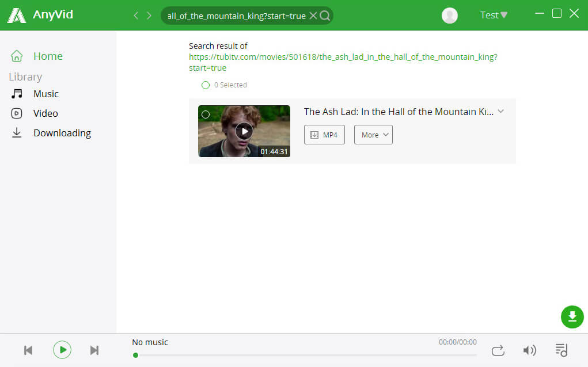588x367 pixels.
Task: Run search with the magnifier icon
Action: [x=325, y=16]
